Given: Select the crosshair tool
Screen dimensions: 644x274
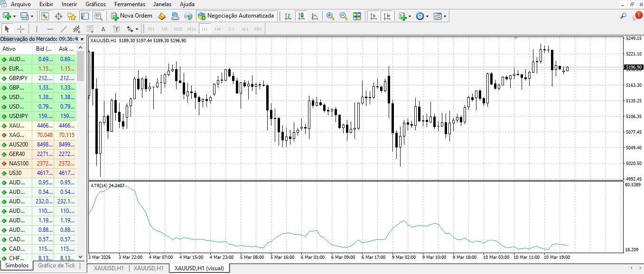Looking at the screenshot, I should [20, 29].
